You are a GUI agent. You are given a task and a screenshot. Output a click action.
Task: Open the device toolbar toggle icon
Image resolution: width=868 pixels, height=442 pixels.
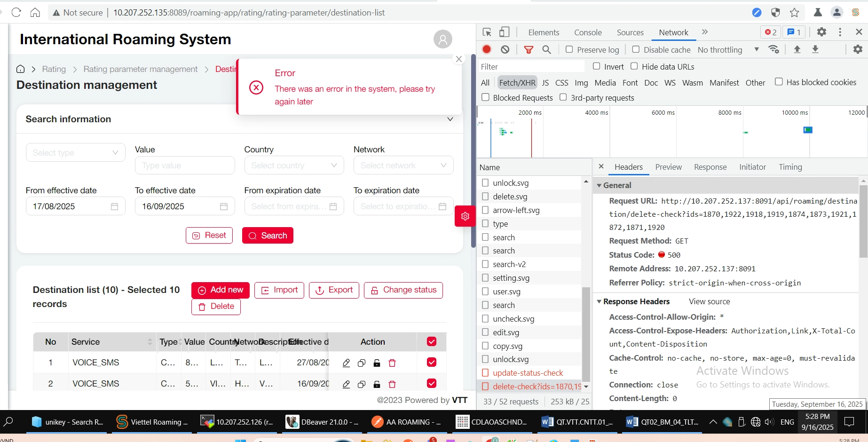504,32
